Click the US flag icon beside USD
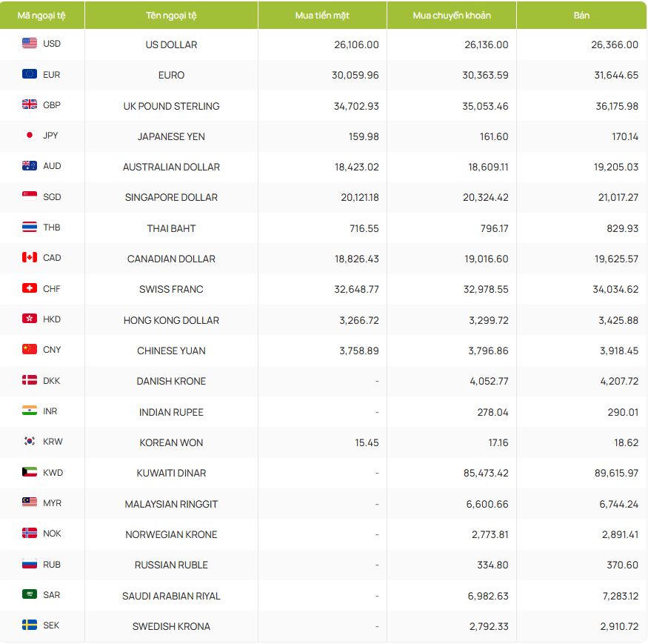The width and height of the screenshot is (648, 644). coord(30,44)
